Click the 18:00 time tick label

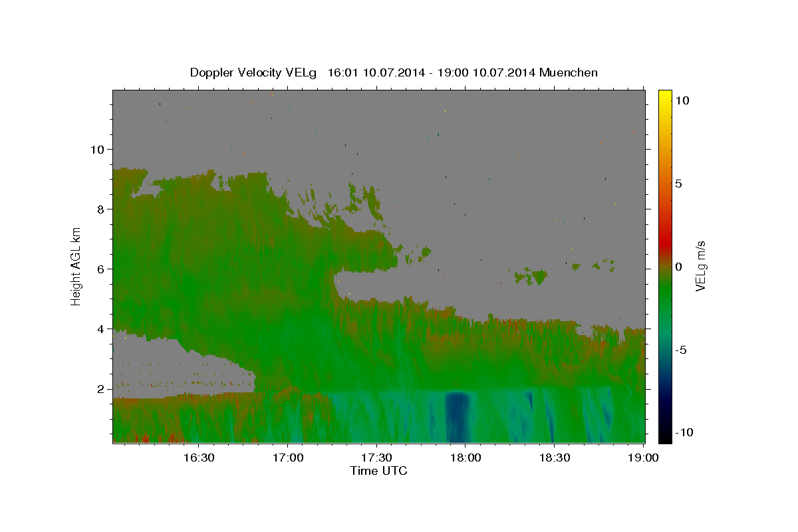[465, 458]
